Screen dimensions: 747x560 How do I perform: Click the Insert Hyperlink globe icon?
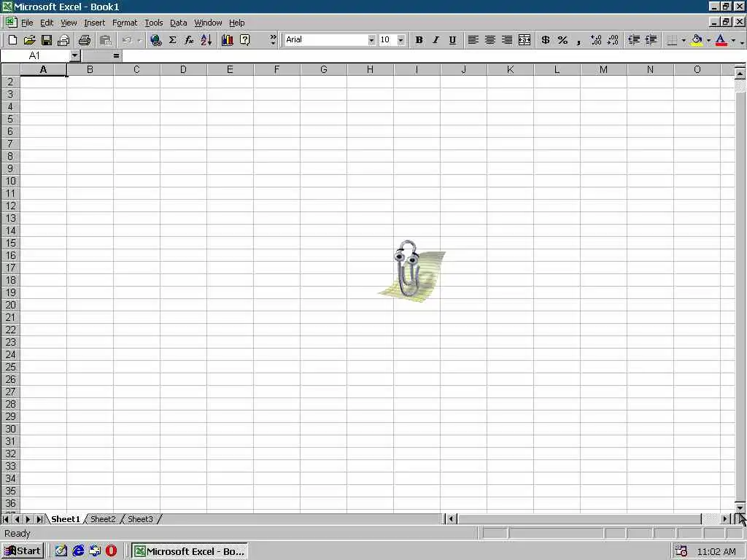(155, 40)
